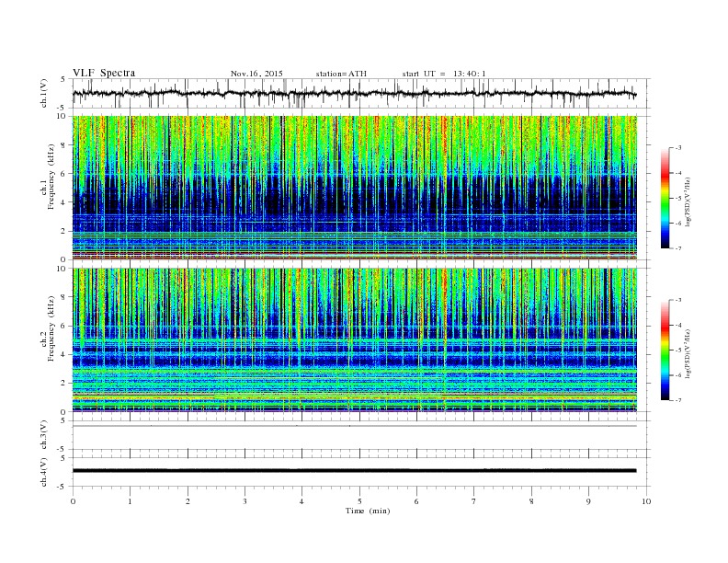Click the ch.2 spectrogram "4" kHz tick label

coord(63,354)
